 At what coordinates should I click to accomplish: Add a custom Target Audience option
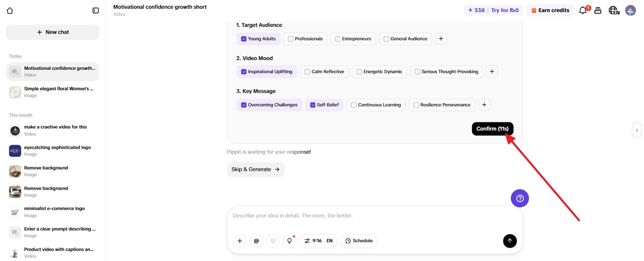tap(441, 39)
